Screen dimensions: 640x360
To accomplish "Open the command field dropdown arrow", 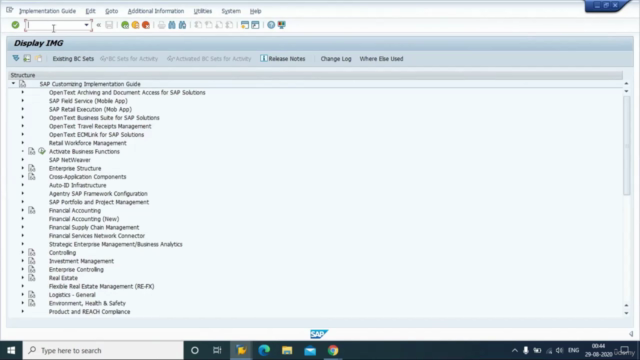I will tap(87, 25).
